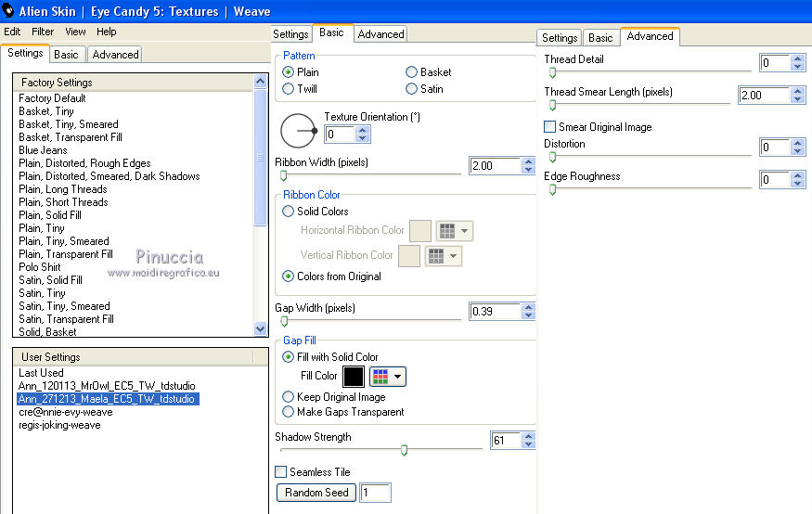This screenshot has width=812, height=514.
Task: Select cre@nnie-evy-weave user setting
Action: click(66, 412)
